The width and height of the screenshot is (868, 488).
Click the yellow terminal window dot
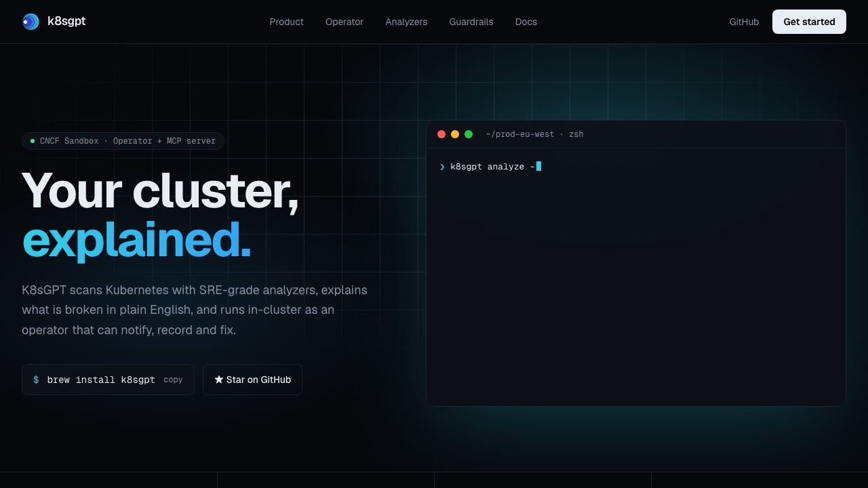pyautogui.click(x=455, y=134)
